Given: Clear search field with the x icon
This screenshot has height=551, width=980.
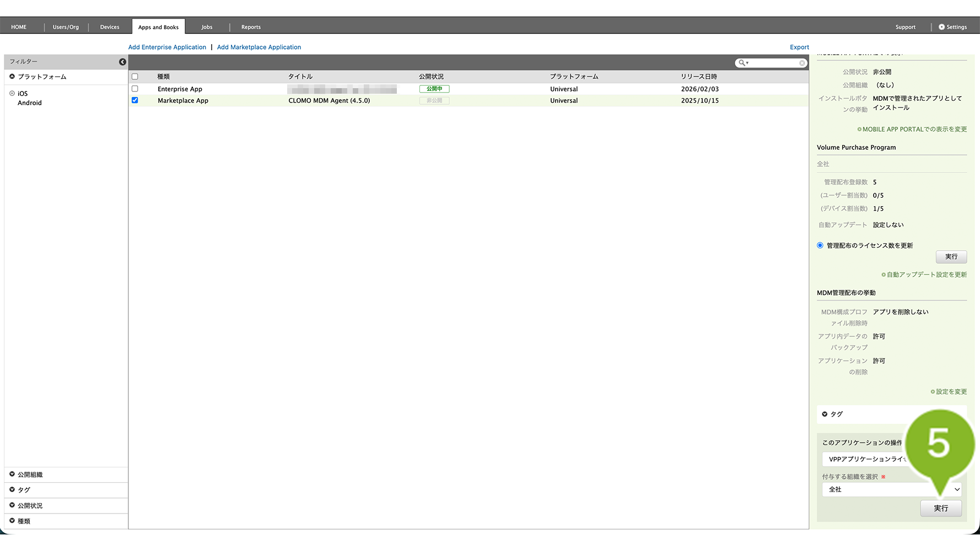Looking at the screenshot, I should pyautogui.click(x=802, y=63).
